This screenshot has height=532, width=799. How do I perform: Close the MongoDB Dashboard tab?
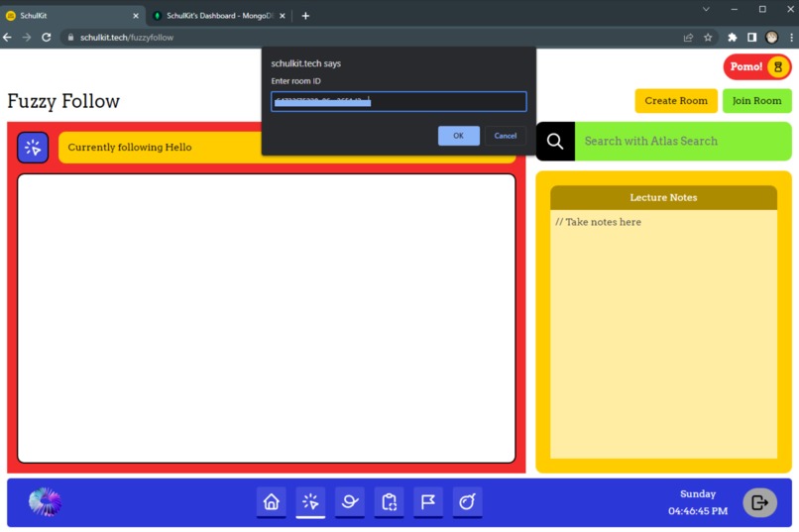(283, 16)
